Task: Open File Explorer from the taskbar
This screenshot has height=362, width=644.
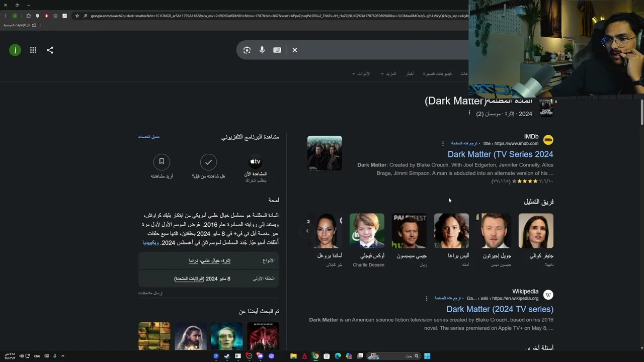Action: click(x=293, y=356)
